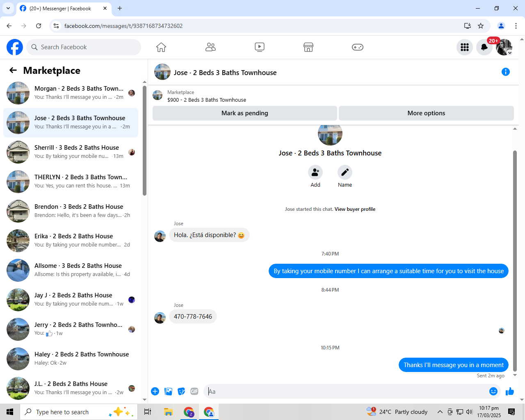
Task: Choose a sticker icon in composer
Action: [181, 391]
